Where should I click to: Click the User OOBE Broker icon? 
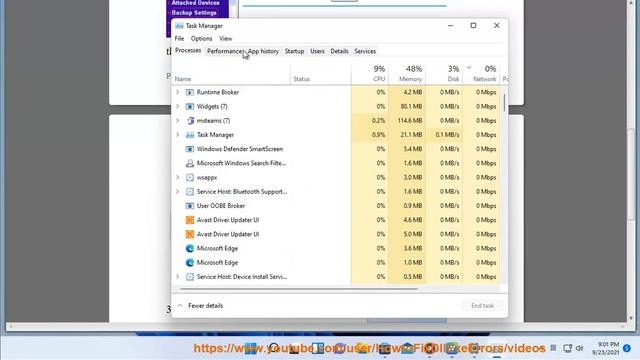pyautogui.click(x=190, y=206)
